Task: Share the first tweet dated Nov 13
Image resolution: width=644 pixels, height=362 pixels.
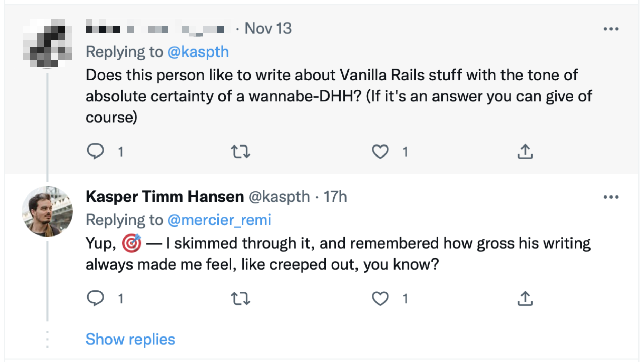Action: pyautogui.click(x=525, y=151)
